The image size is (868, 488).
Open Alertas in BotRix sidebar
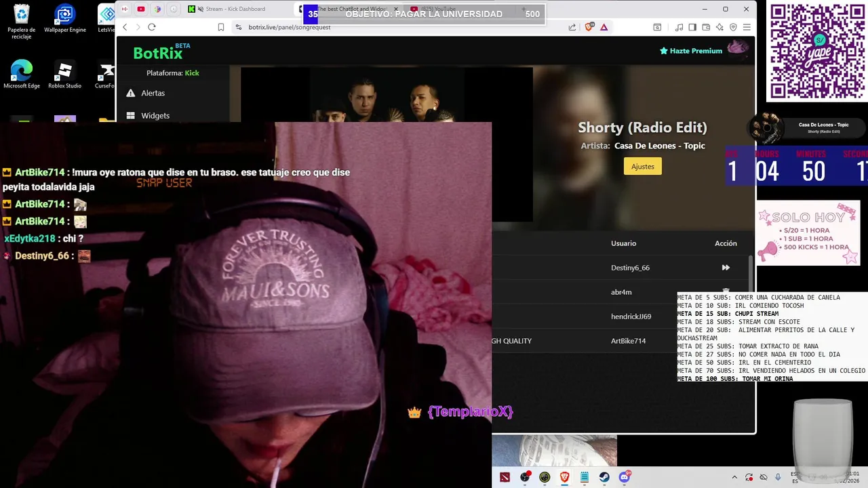153,93
